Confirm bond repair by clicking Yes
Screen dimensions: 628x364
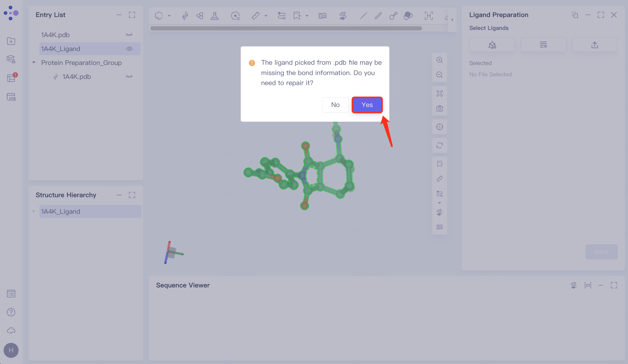click(367, 105)
